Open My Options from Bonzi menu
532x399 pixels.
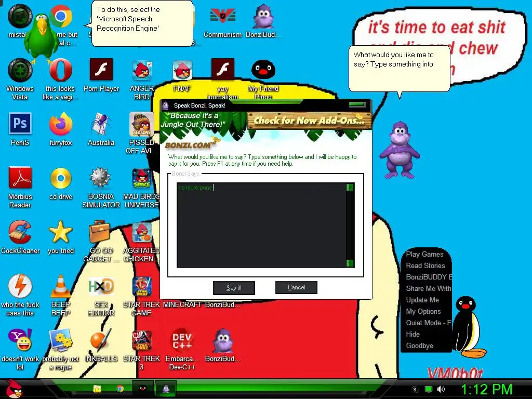423,312
